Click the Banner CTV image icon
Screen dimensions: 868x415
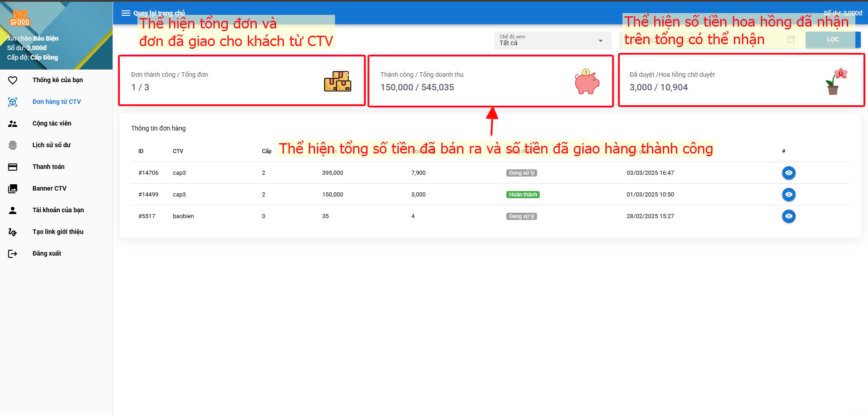point(13,189)
